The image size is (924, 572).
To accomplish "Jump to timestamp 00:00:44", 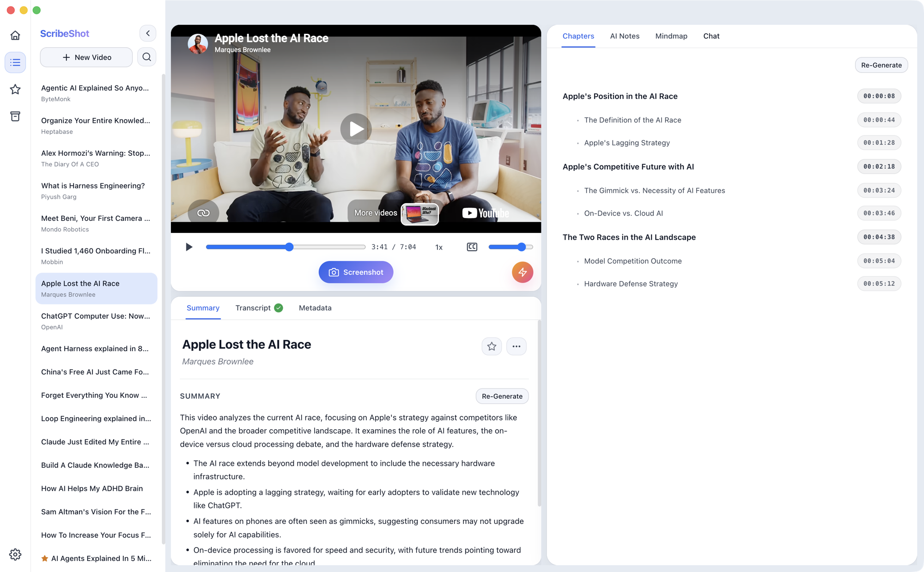I will coord(879,120).
